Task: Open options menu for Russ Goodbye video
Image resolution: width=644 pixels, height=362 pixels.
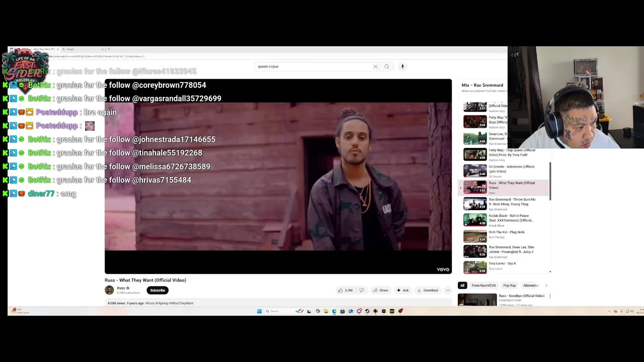Action: pos(550,296)
